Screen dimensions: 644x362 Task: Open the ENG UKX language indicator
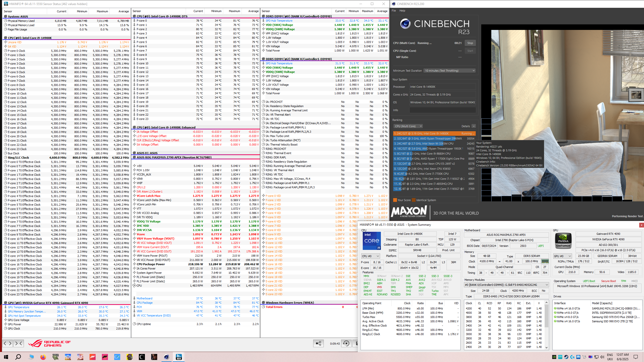tap(610, 357)
